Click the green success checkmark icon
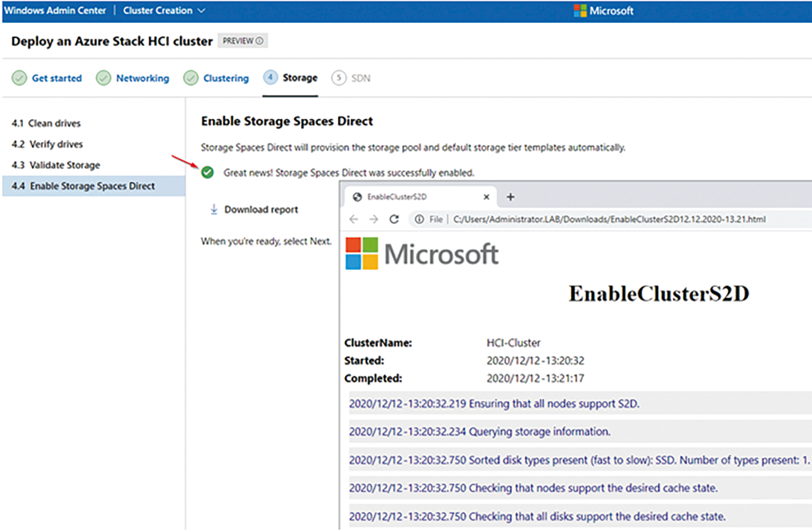812x531 pixels. [207, 172]
